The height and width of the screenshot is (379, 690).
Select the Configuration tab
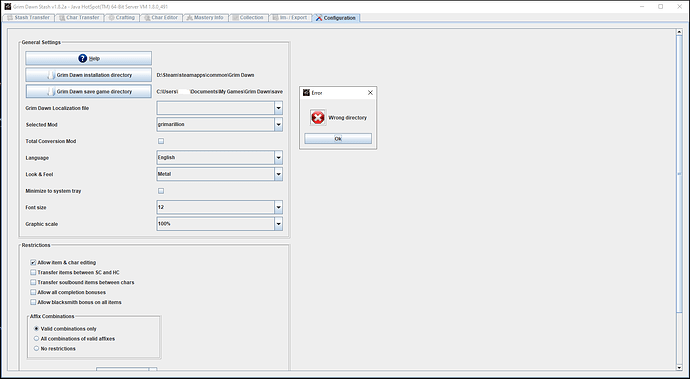tap(336, 18)
